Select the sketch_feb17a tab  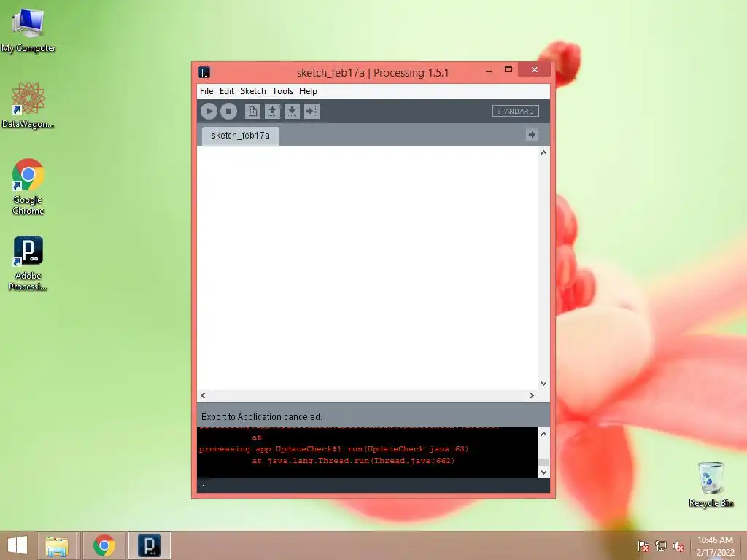241,136
